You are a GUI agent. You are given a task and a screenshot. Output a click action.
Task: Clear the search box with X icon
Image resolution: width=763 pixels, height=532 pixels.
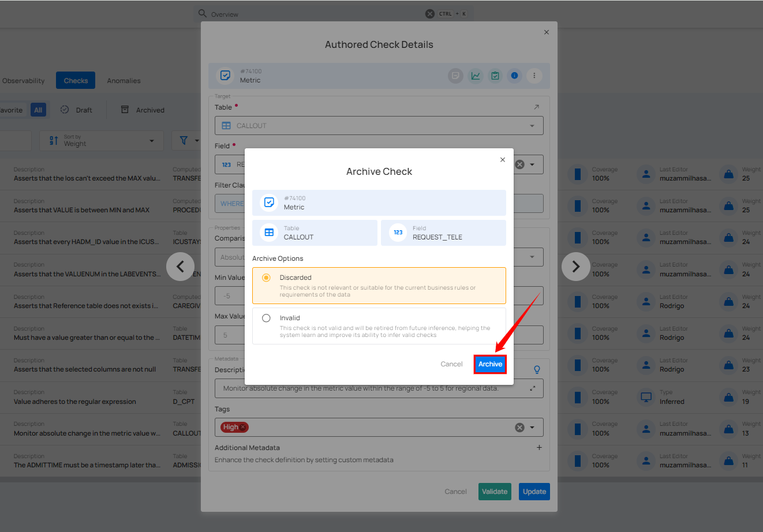[430, 14]
